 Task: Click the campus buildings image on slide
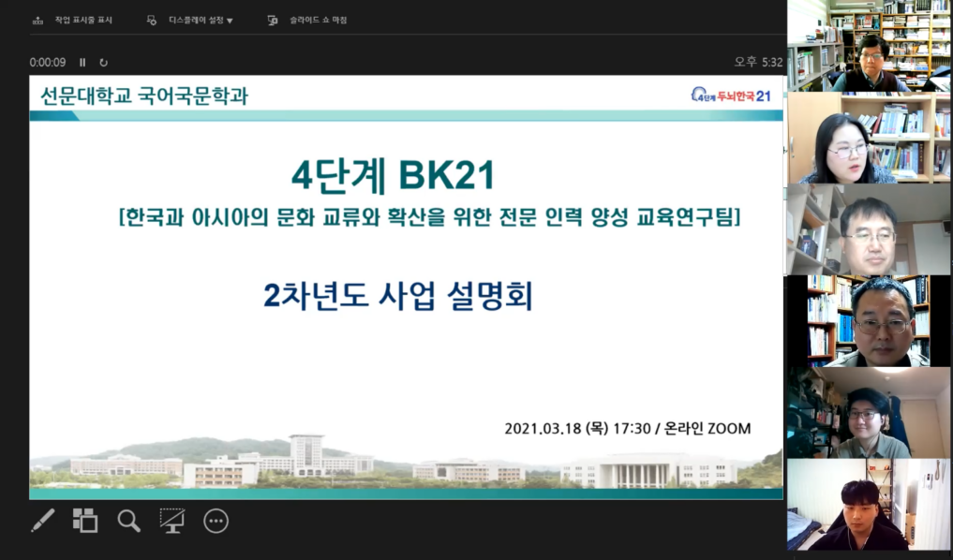pos(406,462)
